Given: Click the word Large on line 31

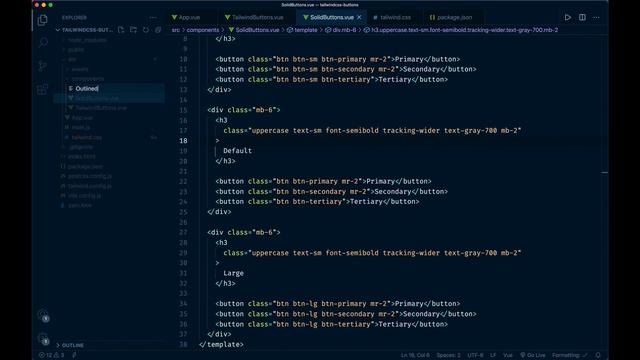Looking at the screenshot, I should pos(233,273).
